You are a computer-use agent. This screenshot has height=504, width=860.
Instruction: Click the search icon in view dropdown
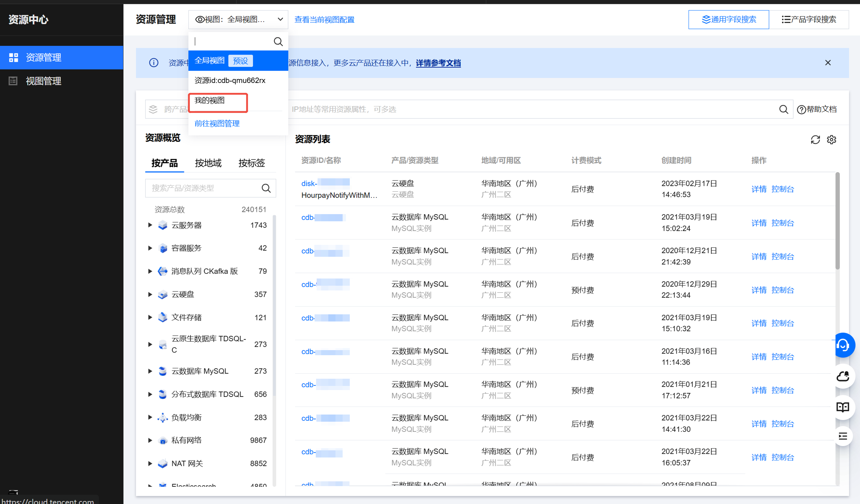tap(278, 42)
